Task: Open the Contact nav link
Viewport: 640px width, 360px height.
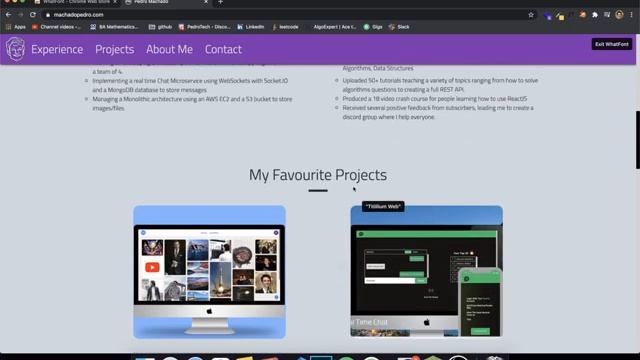Action: (x=223, y=49)
